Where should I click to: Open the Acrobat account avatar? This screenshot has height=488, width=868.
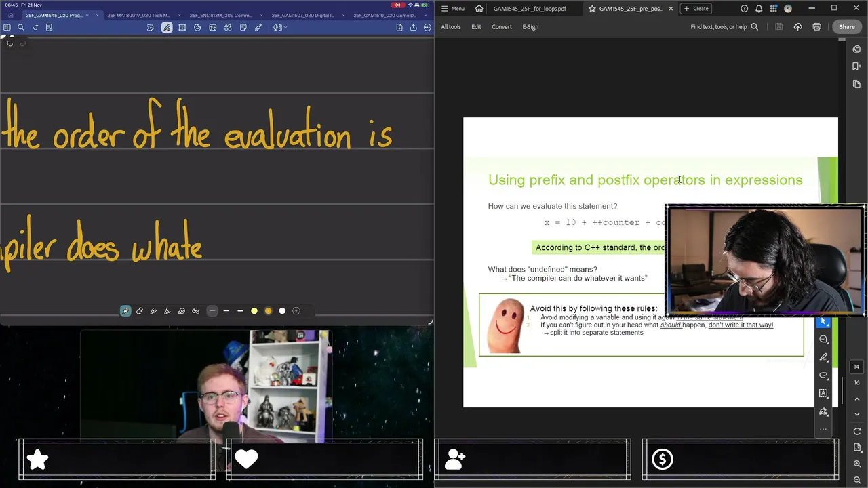pyautogui.click(x=788, y=8)
